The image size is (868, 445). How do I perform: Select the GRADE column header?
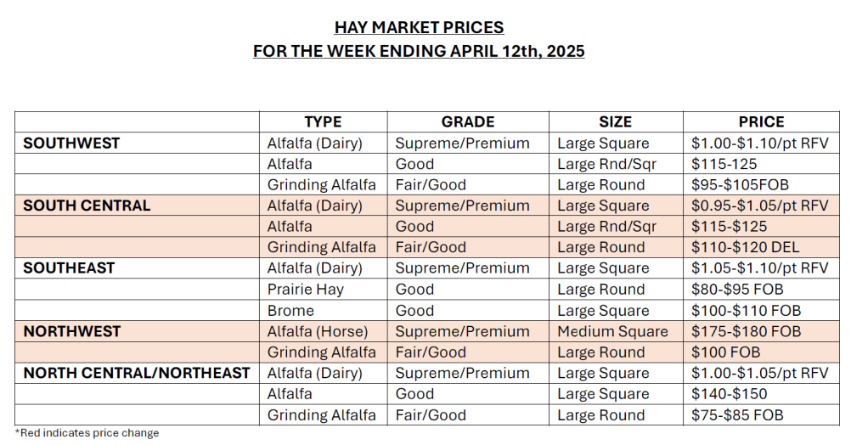467,122
